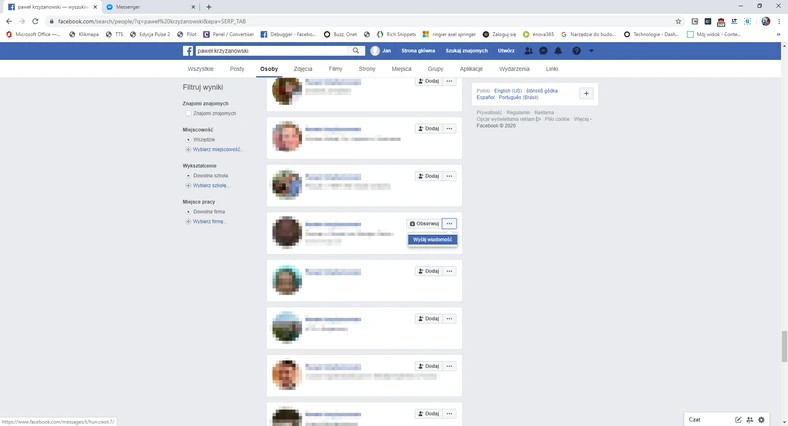Screen dimensions: 788x426
Task: Switch to the Wszystkie tab
Action: [x=201, y=69]
